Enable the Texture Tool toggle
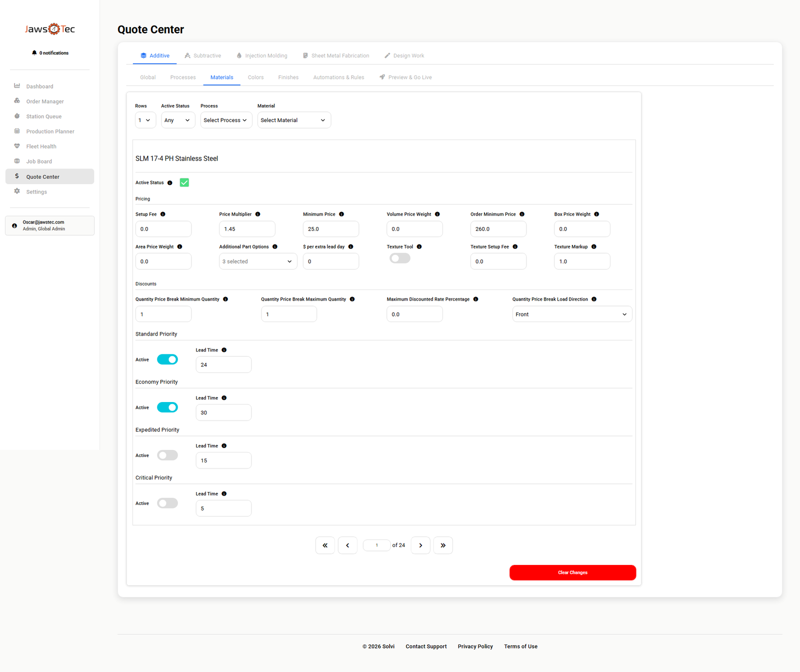The height and width of the screenshot is (672, 800). point(400,258)
